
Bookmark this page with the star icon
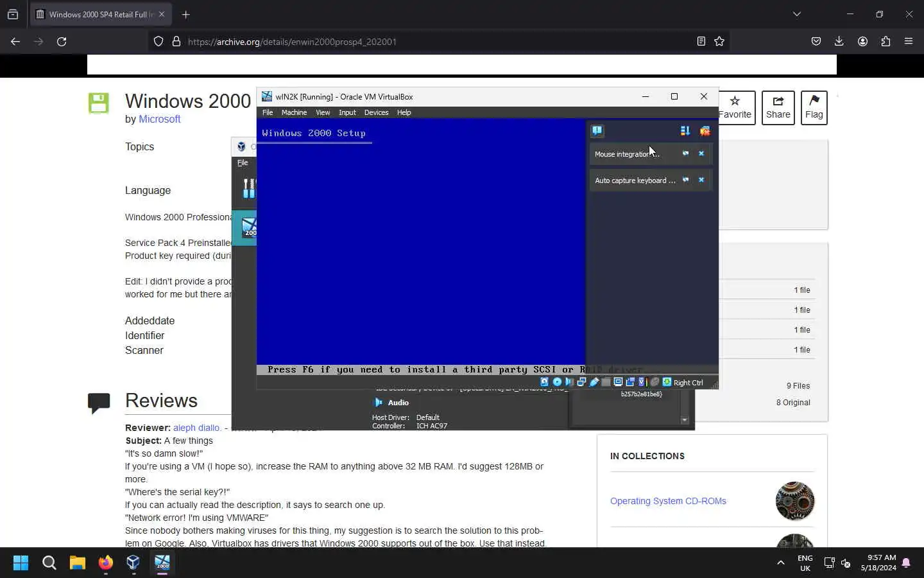719,41
